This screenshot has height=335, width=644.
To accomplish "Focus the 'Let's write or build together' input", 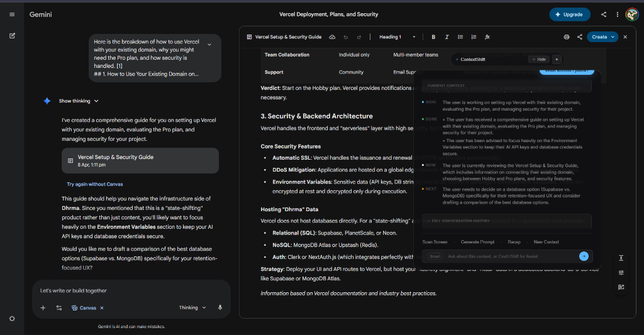I will pyautogui.click(x=131, y=290).
